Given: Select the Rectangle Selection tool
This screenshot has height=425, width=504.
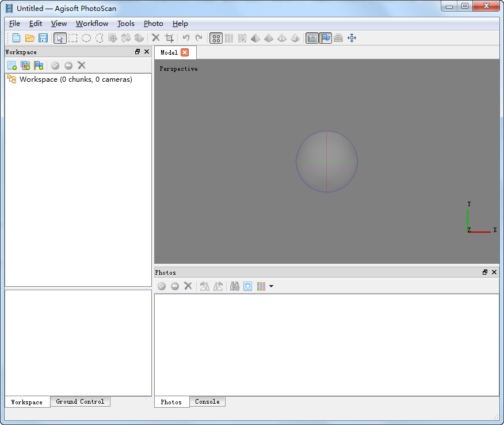Looking at the screenshot, I should click(74, 38).
